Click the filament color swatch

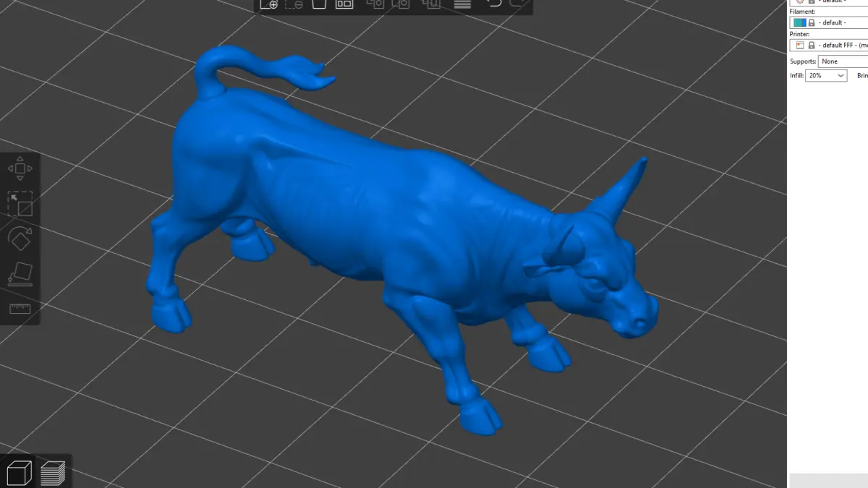(x=799, y=22)
